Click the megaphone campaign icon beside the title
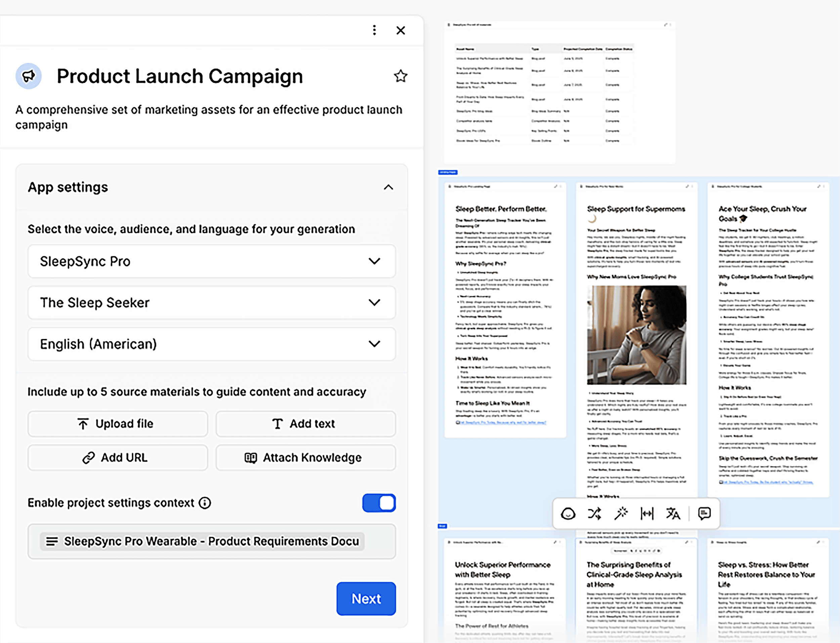The image size is (840, 643). 28,76
